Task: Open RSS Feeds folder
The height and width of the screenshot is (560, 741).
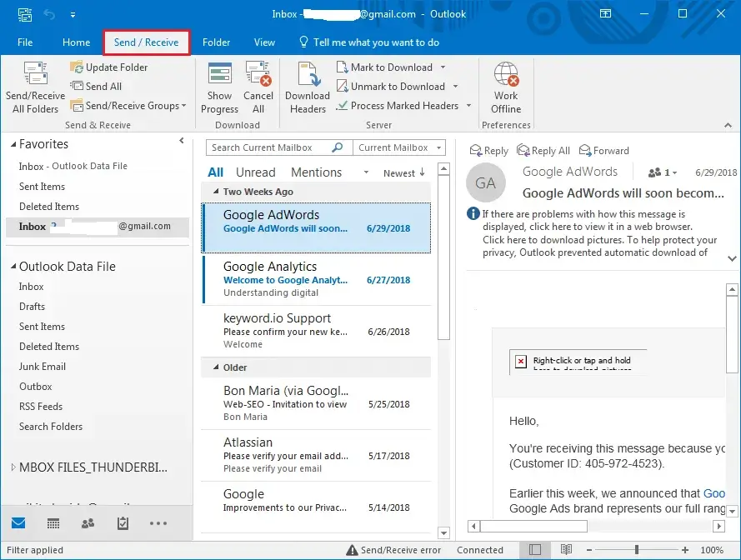Action: click(41, 407)
